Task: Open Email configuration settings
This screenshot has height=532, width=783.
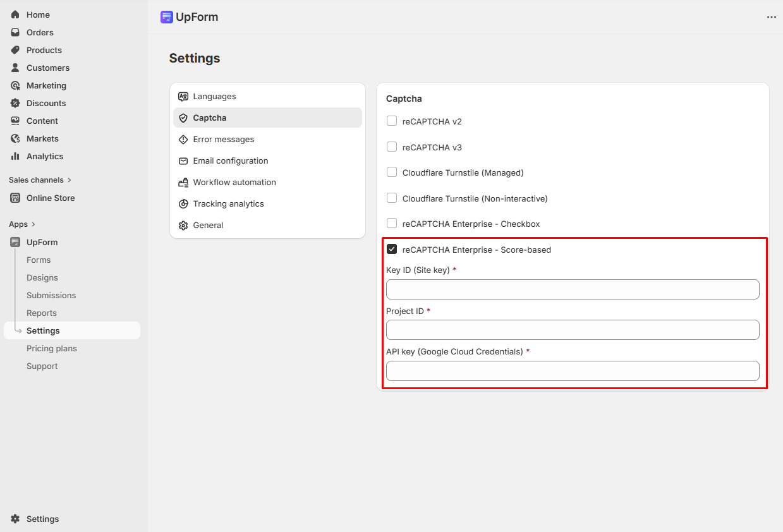Action: (267, 161)
